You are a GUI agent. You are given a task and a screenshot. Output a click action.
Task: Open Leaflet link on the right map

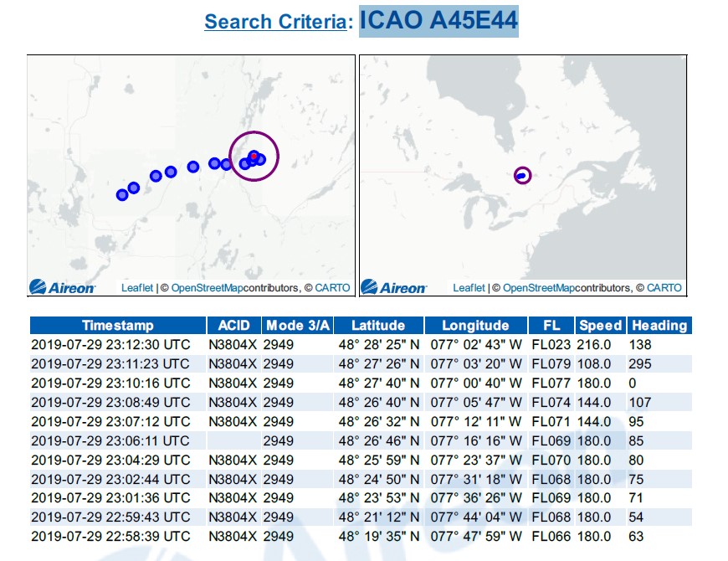tap(469, 288)
